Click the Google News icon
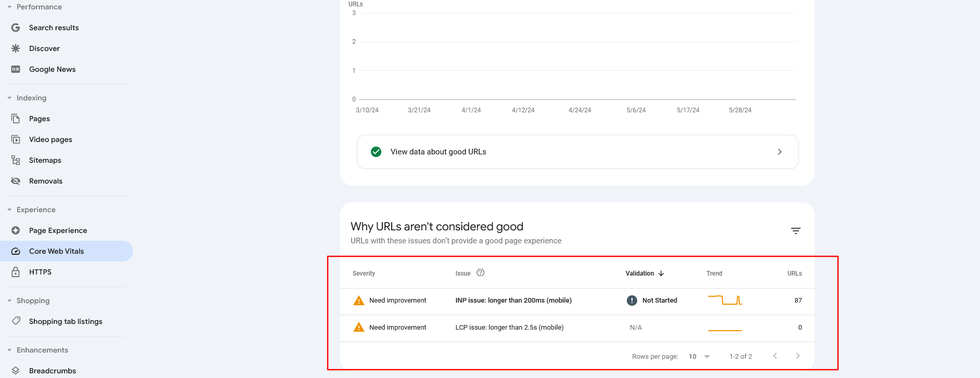Viewport: 980px width, 378px height. (x=16, y=69)
